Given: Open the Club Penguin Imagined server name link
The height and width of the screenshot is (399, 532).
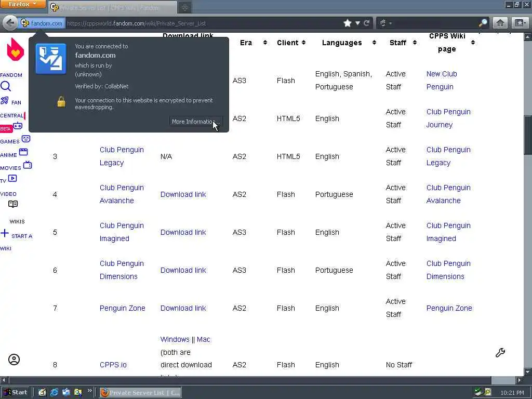Looking at the screenshot, I should click(x=122, y=232).
